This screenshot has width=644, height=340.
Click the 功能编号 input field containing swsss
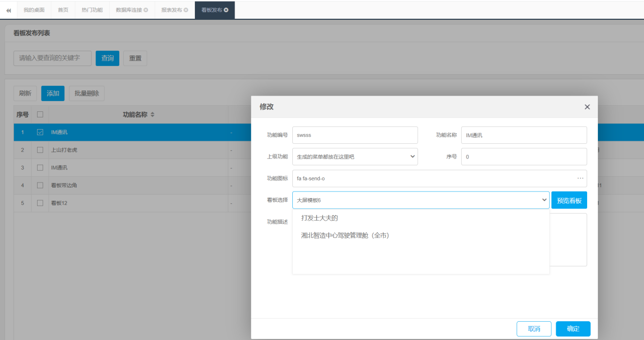(355, 135)
